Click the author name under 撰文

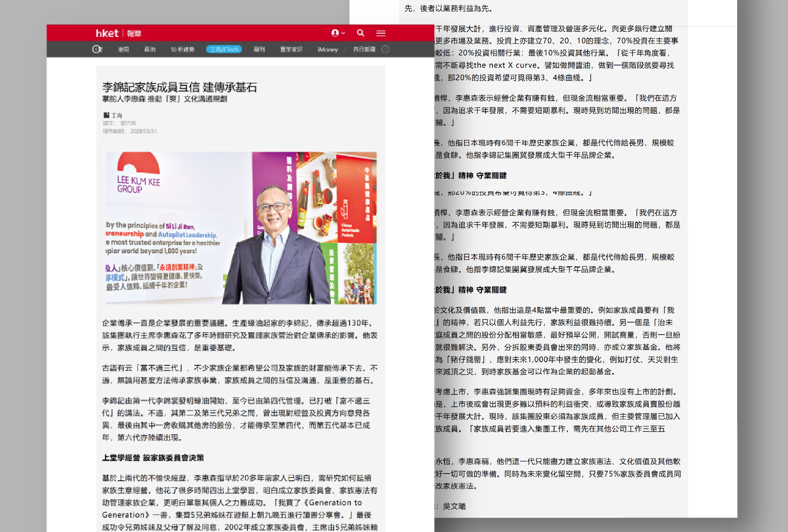128,123
